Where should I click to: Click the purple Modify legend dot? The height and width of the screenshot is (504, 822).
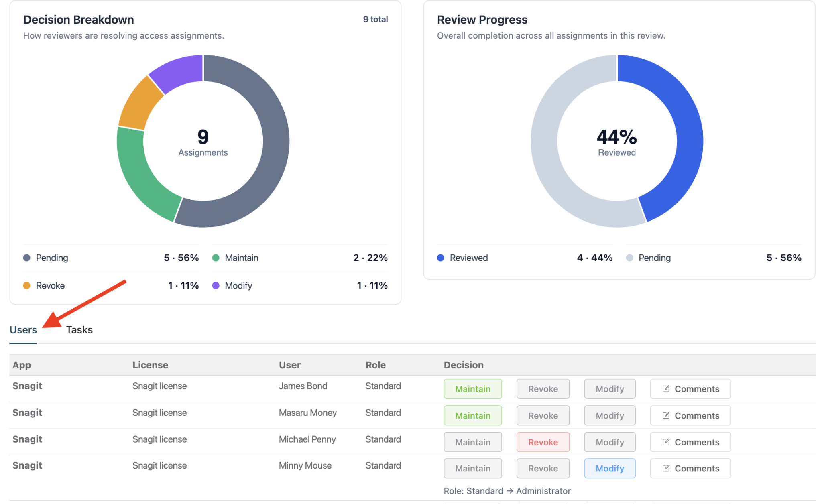(x=216, y=285)
